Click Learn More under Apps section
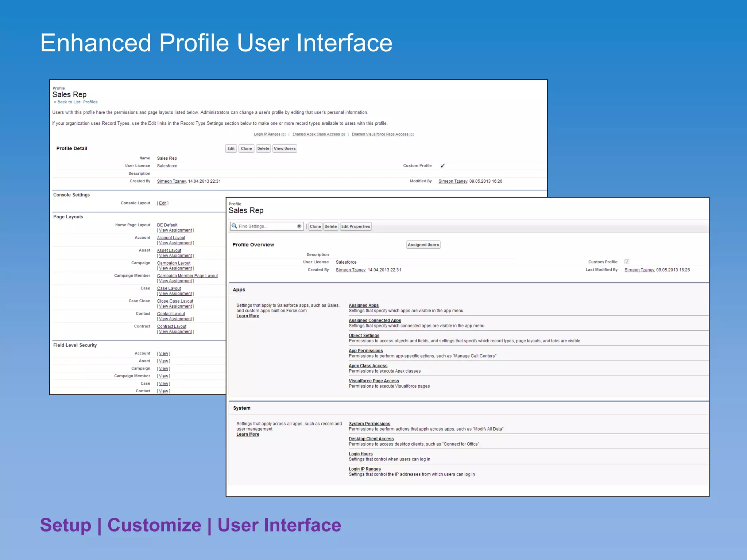 [248, 316]
